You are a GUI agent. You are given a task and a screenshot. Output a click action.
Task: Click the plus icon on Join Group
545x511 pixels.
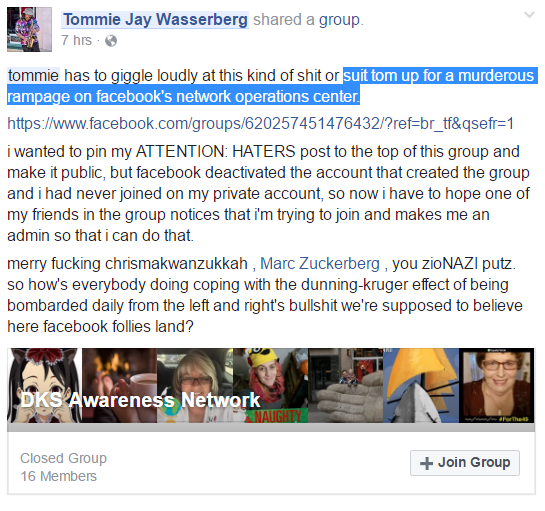pyautogui.click(x=426, y=463)
